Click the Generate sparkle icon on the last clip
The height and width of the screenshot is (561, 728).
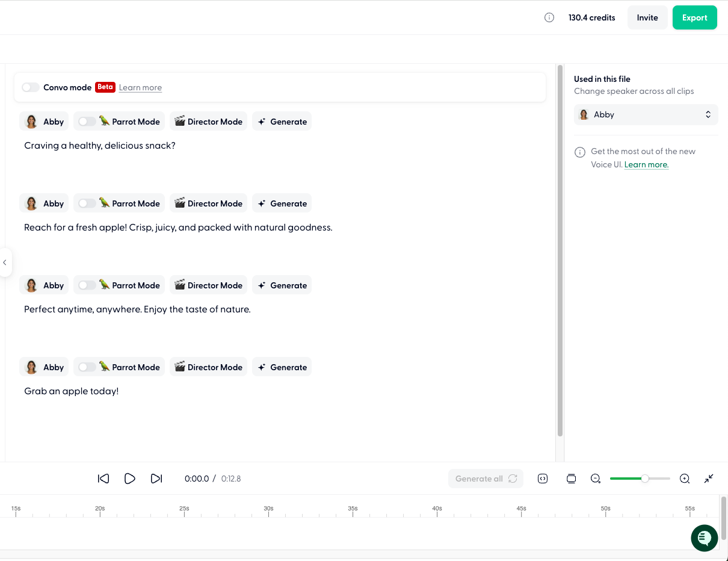[262, 367]
